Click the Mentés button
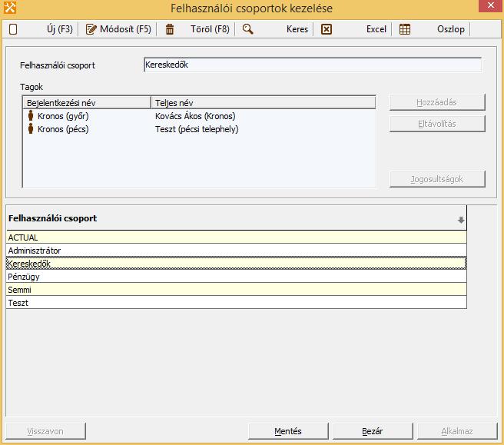 [288, 431]
